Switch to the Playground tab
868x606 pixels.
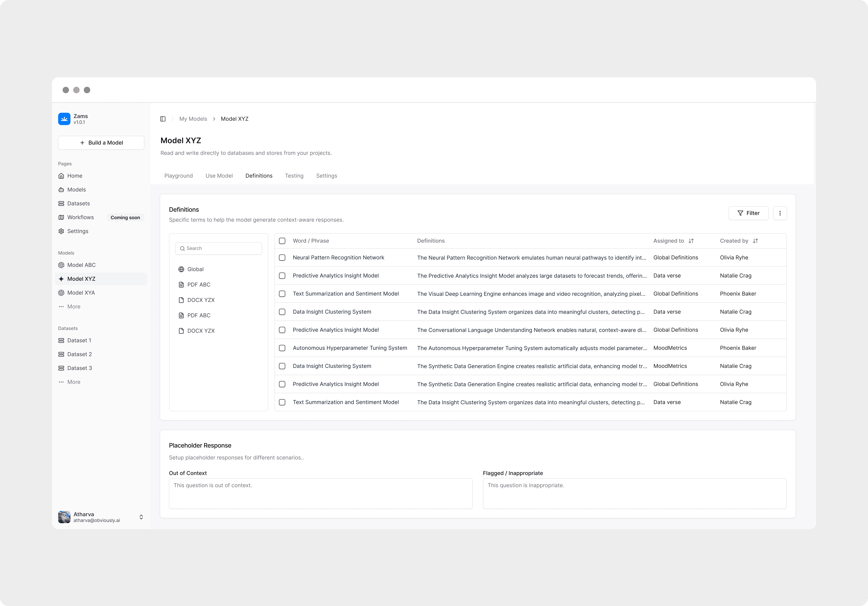click(178, 176)
